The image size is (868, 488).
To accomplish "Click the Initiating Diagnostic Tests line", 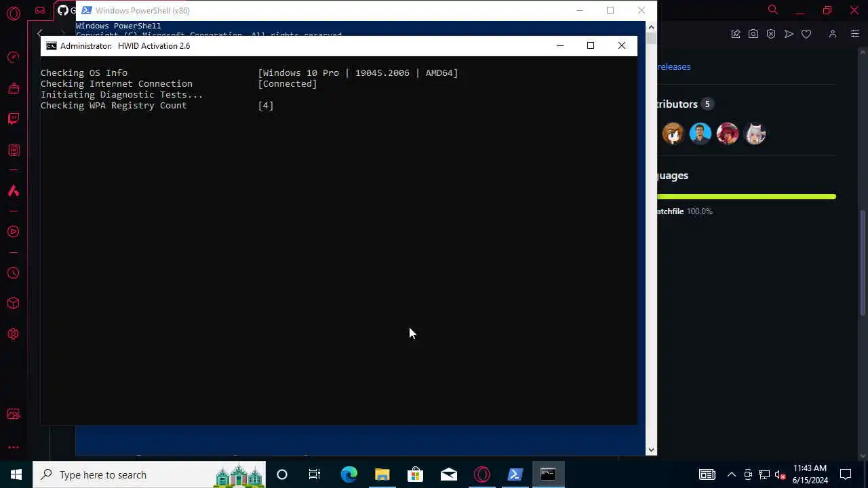I will pyautogui.click(x=121, y=94).
